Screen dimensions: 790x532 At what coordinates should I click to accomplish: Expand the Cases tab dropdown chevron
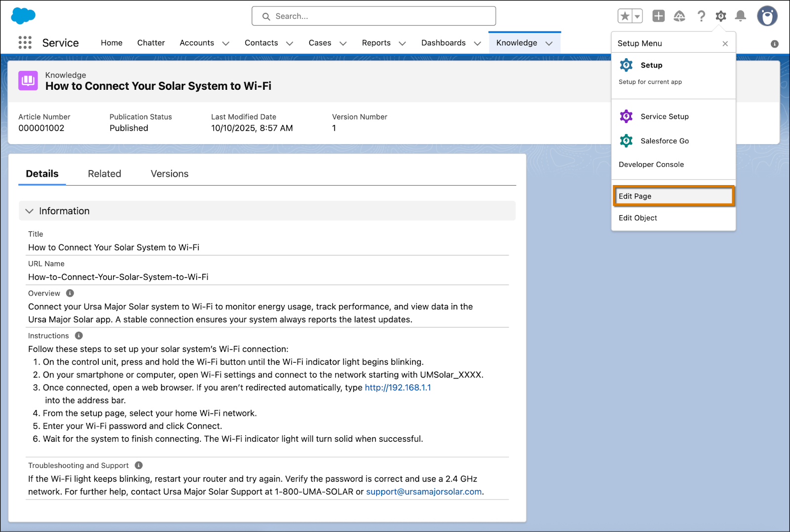pos(343,43)
